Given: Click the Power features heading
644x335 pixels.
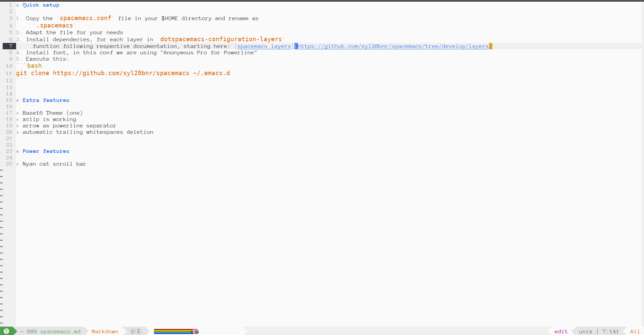Looking at the screenshot, I should click(x=46, y=151).
